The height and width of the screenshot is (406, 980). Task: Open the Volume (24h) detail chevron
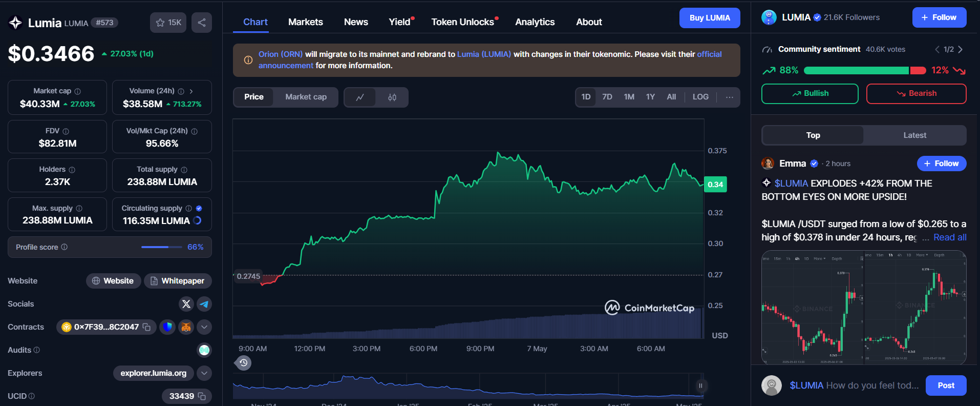coord(191,91)
